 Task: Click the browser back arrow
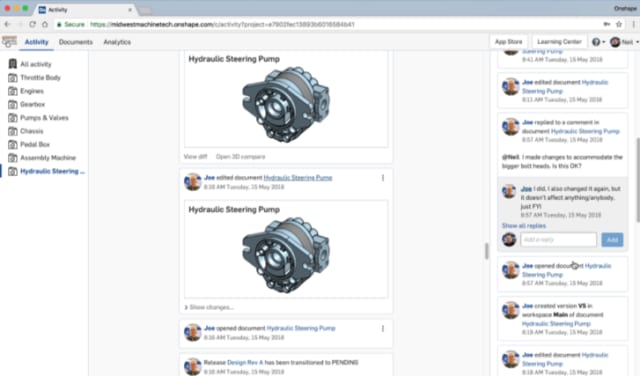pos(7,24)
